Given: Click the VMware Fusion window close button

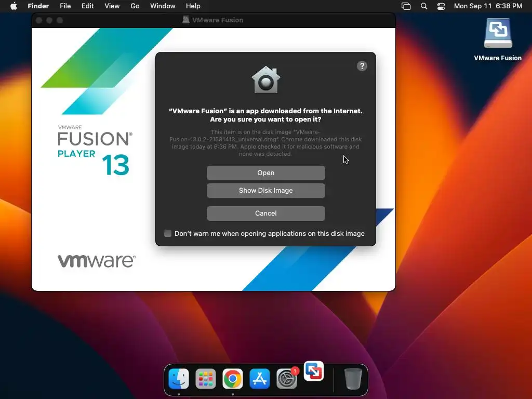Looking at the screenshot, I should pos(39,20).
